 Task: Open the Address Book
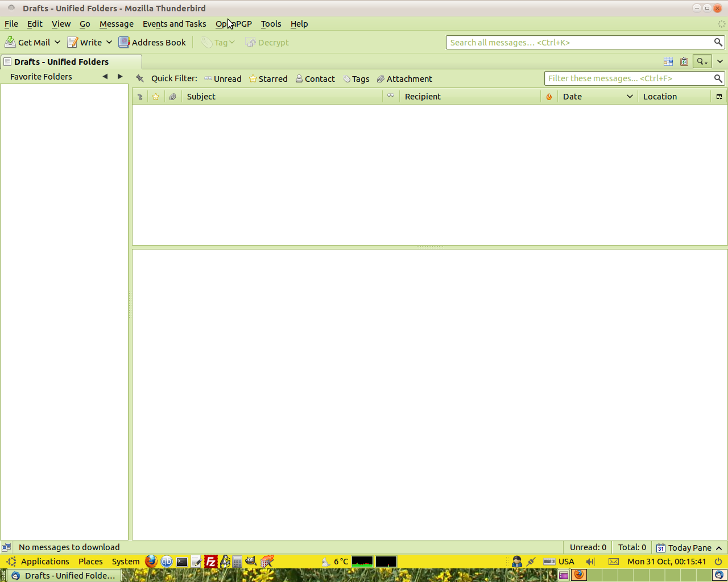click(152, 43)
